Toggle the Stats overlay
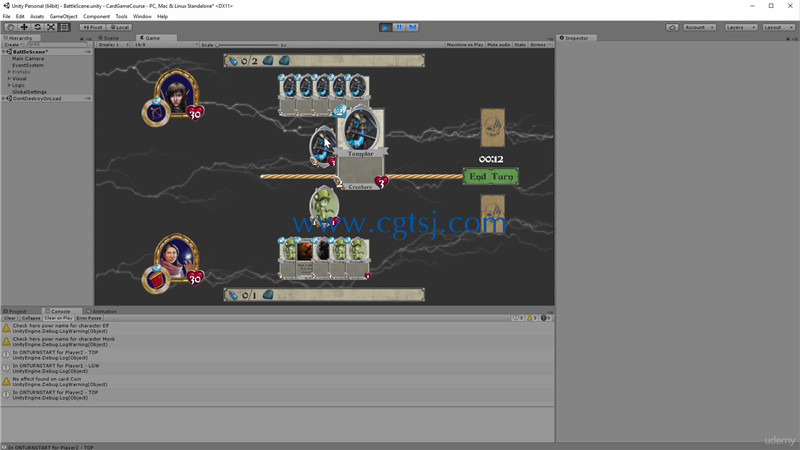The width and height of the screenshot is (800, 450). pyautogui.click(x=520, y=45)
